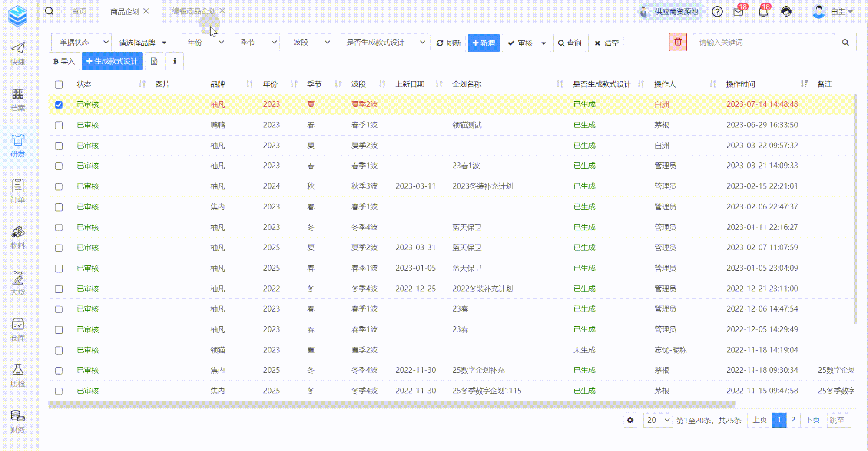
Task: Switch to the 首页 tab
Action: pyautogui.click(x=79, y=11)
